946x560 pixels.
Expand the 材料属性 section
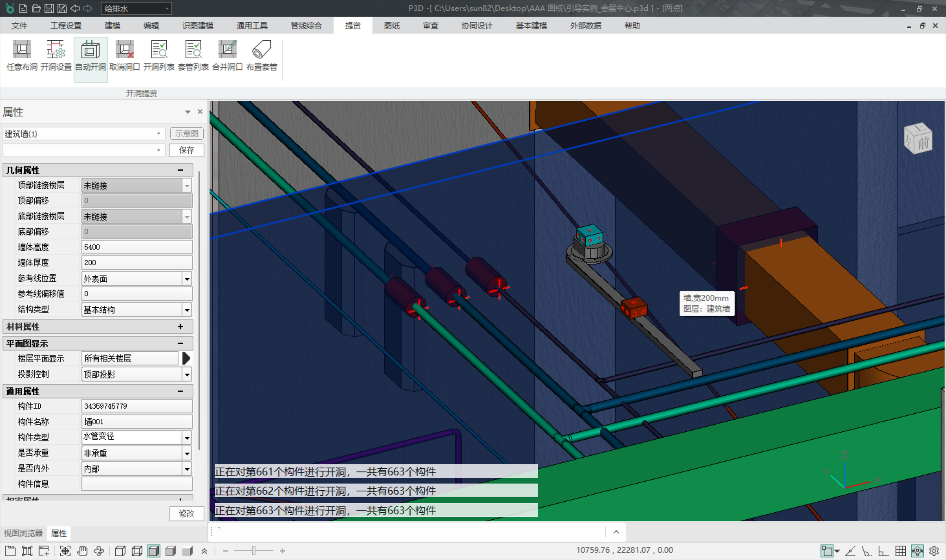coord(180,327)
